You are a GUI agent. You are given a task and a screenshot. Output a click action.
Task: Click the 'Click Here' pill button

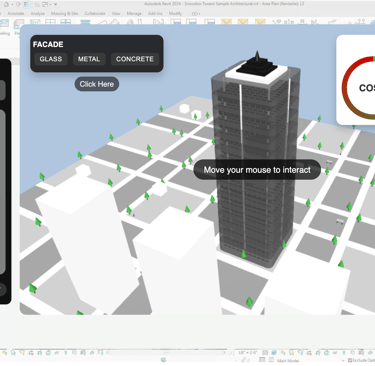[97, 84]
